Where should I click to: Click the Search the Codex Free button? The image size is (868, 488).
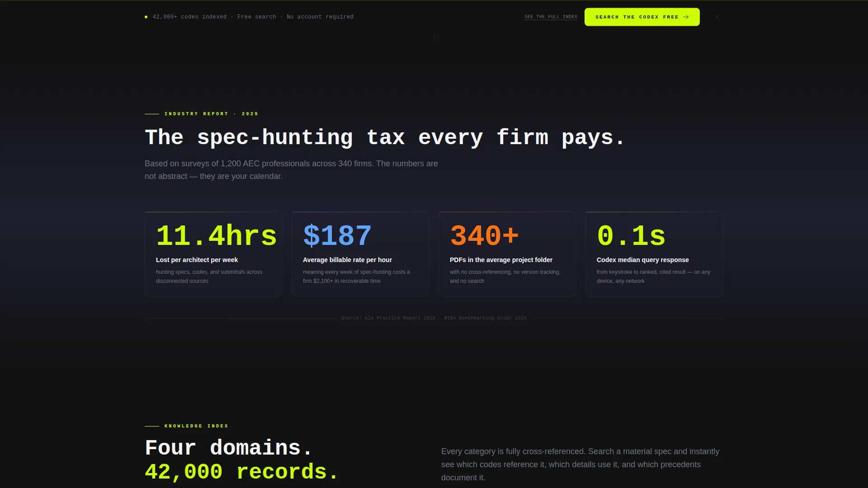642,17
